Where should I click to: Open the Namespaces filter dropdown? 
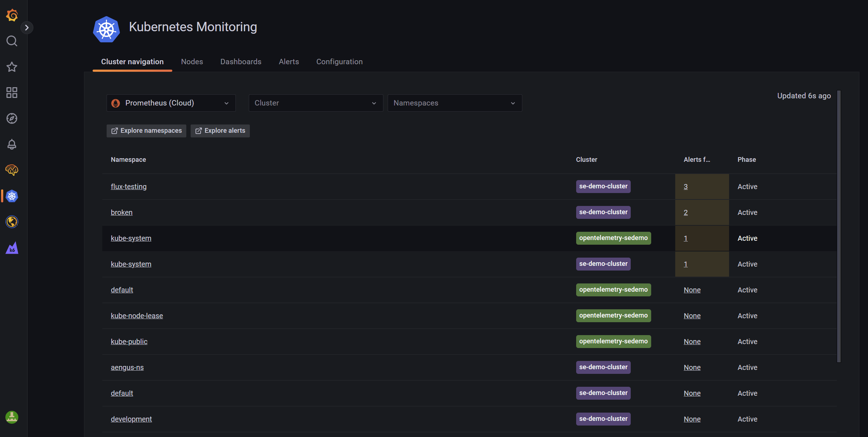click(455, 103)
